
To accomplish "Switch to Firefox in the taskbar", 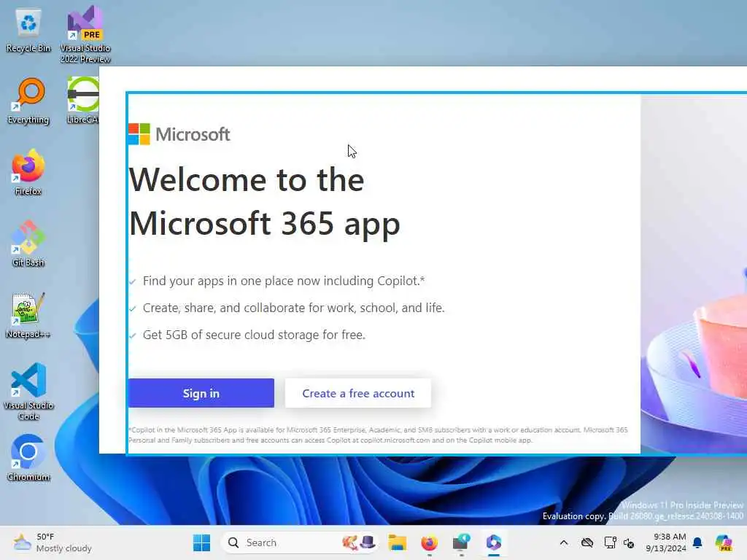I will [429, 542].
